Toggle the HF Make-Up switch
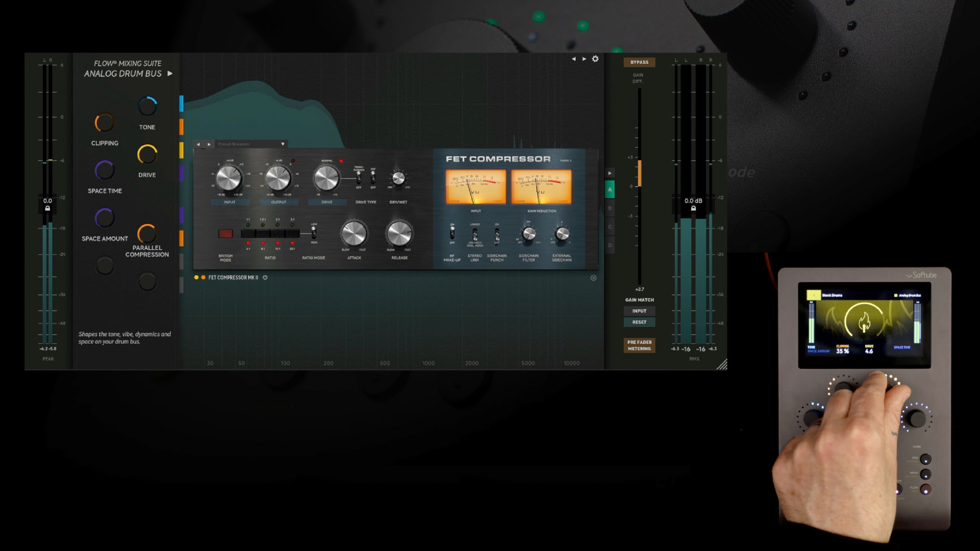This screenshot has width=980, height=551. (452, 234)
